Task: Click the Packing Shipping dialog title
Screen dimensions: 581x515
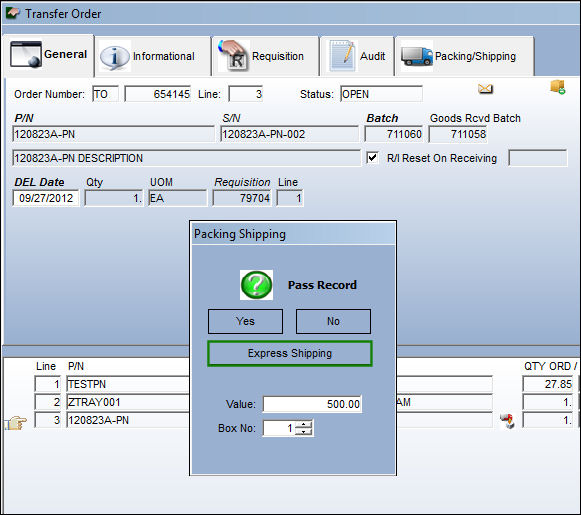Action: point(240,234)
